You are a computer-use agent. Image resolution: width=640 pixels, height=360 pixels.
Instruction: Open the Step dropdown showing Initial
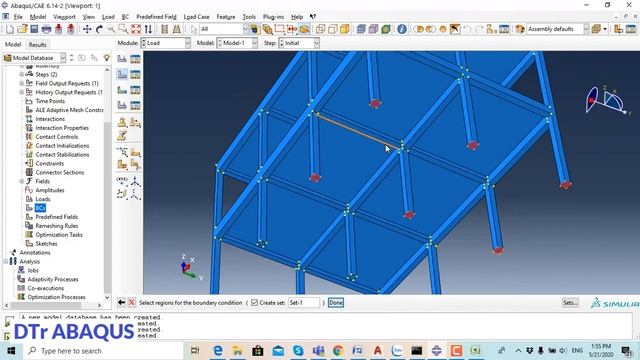(299, 43)
